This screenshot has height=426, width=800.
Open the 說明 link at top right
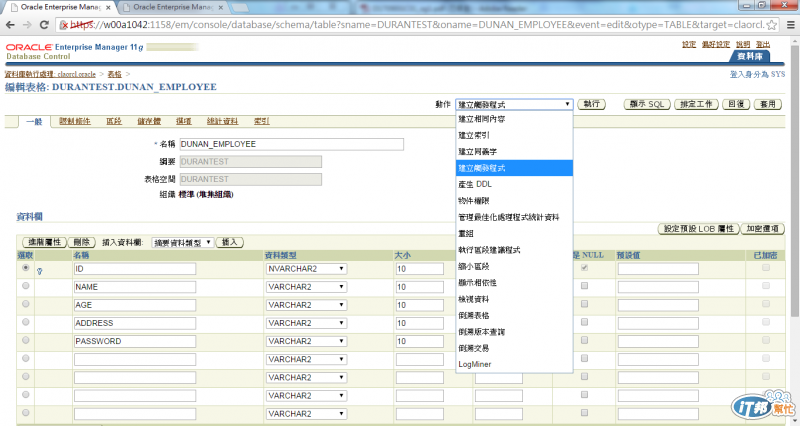point(743,44)
